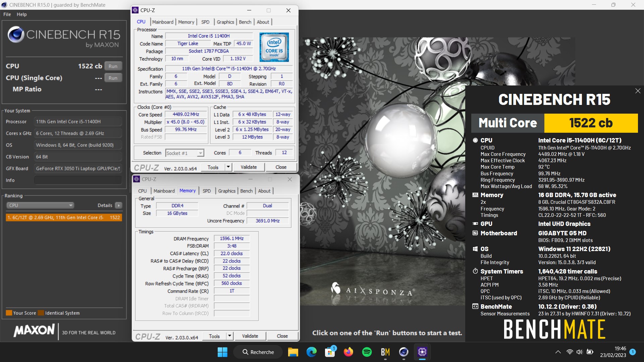Select the 1522 ranking result row
Image resolution: width=644 pixels, height=362 pixels.
[x=64, y=218]
